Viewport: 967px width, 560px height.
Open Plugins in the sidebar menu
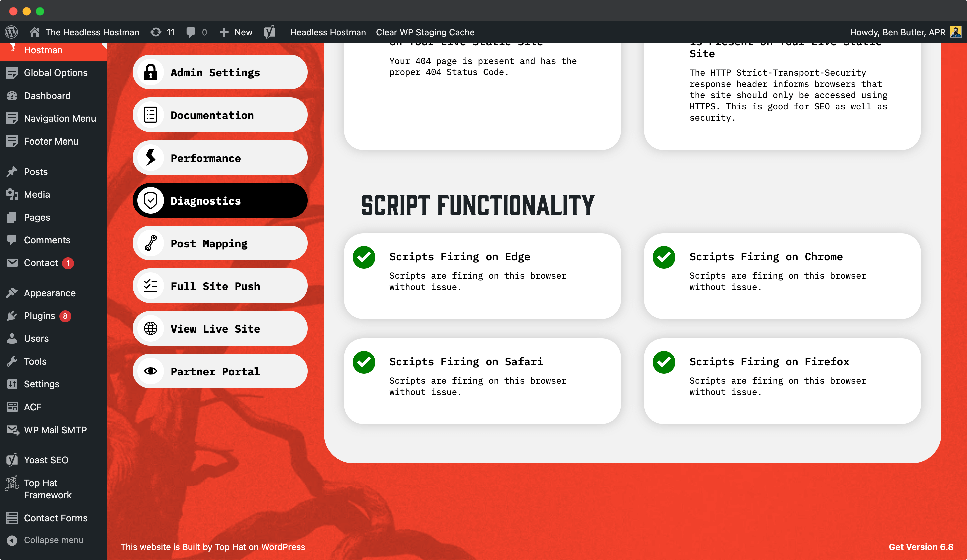pos(39,316)
